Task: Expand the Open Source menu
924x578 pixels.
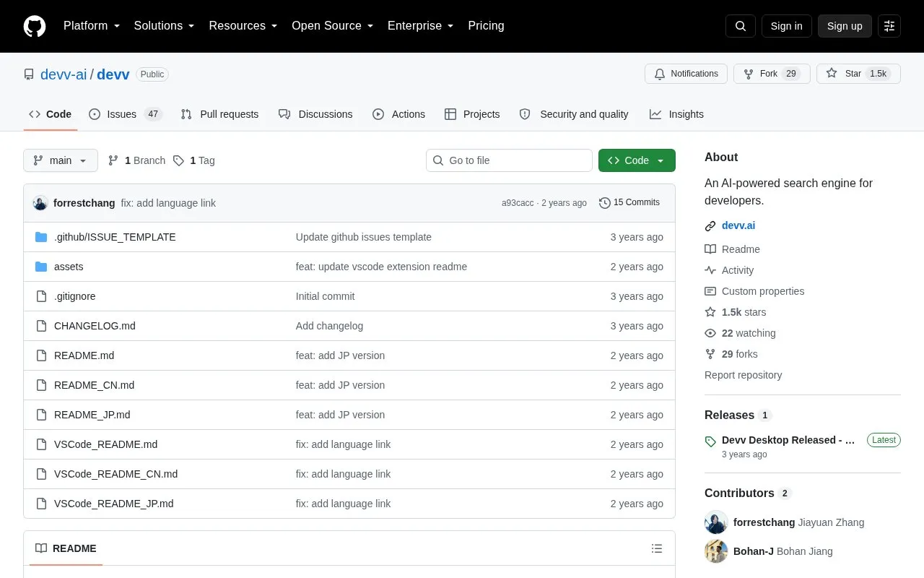Action: point(333,26)
